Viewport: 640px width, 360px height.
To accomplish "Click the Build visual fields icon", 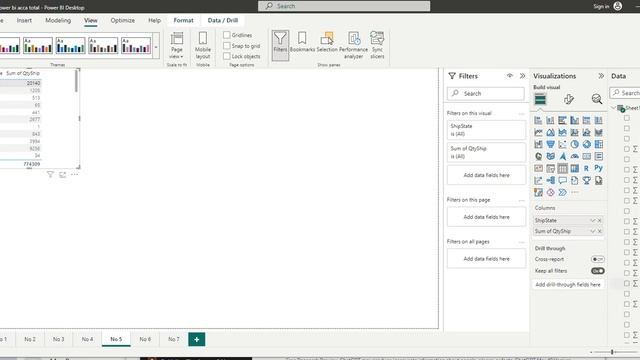I will pos(540,99).
